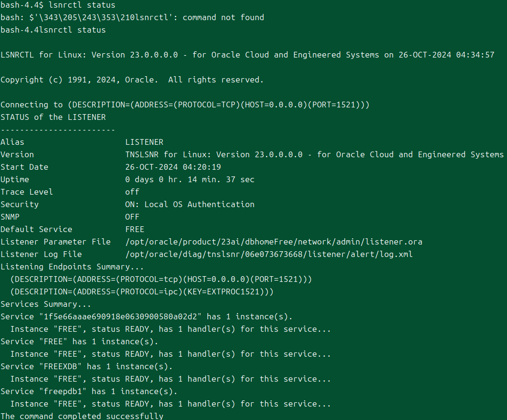Click the first 'lsnrctl status' command text
507x420 pixels.
tap(82, 5)
